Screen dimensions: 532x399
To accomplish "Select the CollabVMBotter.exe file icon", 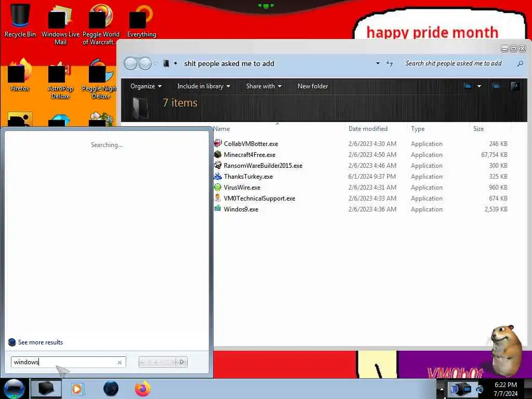I will pos(218,143).
